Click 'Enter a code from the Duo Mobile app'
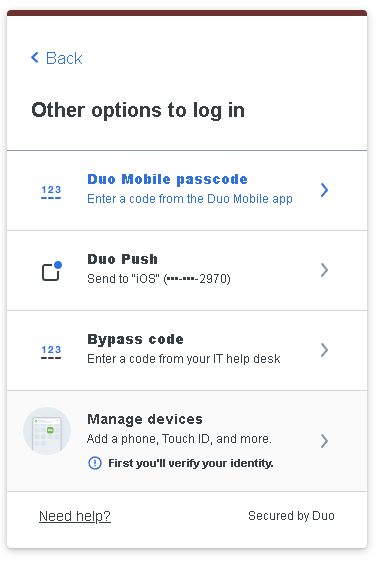 pyautogui.click(x=190, y=199)
